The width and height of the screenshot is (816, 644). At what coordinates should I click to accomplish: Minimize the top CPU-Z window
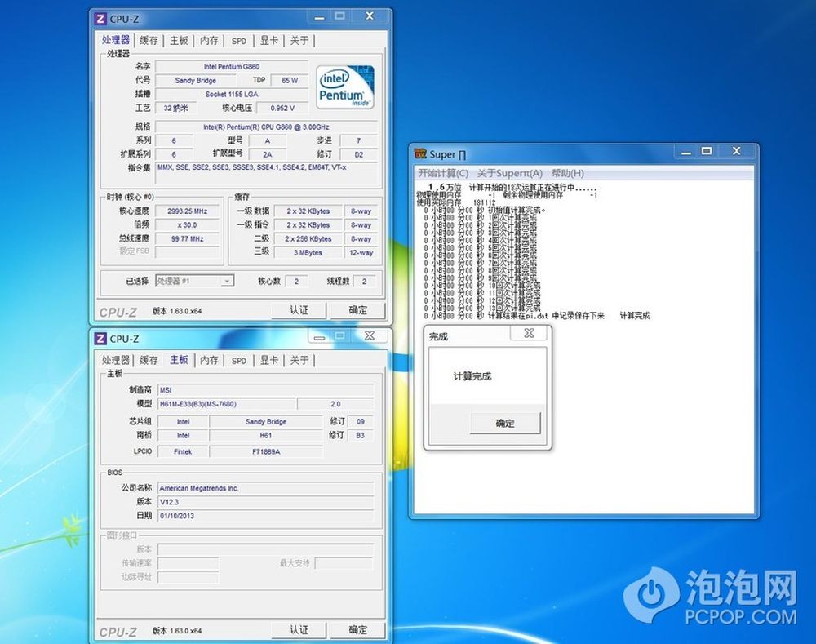pyautogui.click(x=320, y=17)
